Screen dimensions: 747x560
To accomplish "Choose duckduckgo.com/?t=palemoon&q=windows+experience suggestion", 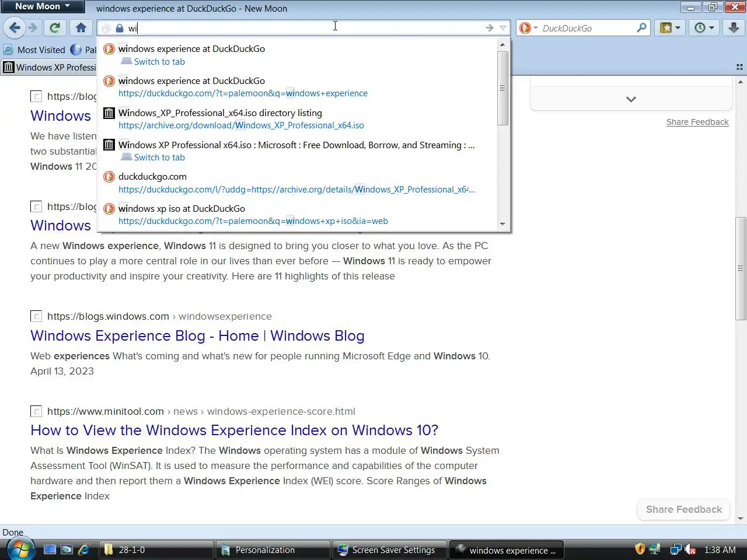I will pyautogui.click(x=298, y=87).
